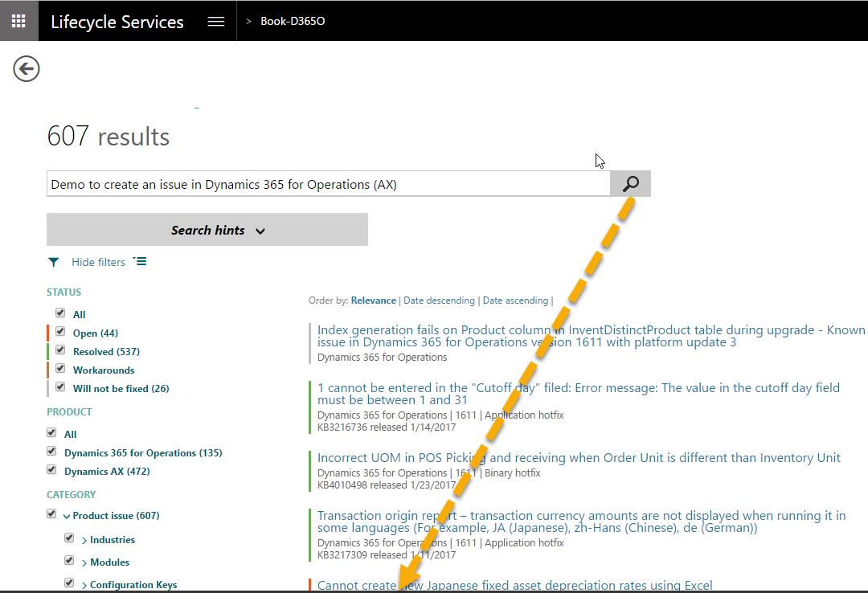Open the Incorrect UOM in POS Picking issue
868x593 pixels.
point(579,458)
